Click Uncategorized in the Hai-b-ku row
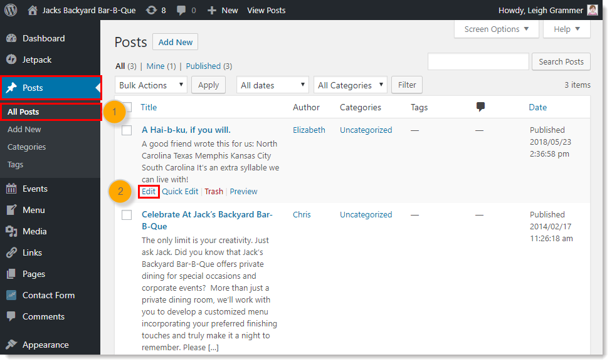The width and height of the screenshot is (612, 364). 366,130
